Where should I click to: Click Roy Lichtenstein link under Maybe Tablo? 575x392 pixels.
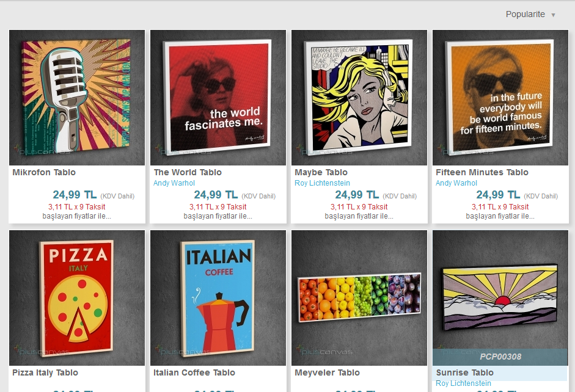323,183
